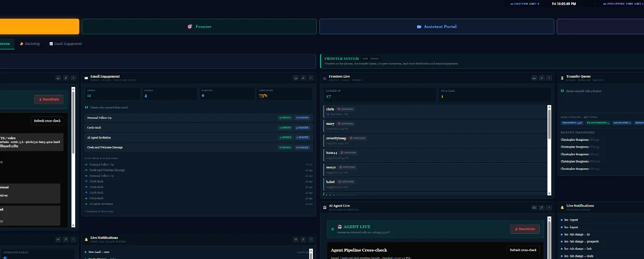
Task: Click the Assistant Portal folder icon
Action: (419, 27)
